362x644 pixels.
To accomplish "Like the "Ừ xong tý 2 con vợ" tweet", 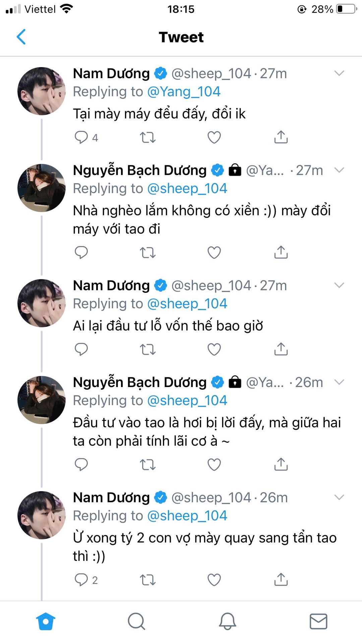I will tap(214, 580).
